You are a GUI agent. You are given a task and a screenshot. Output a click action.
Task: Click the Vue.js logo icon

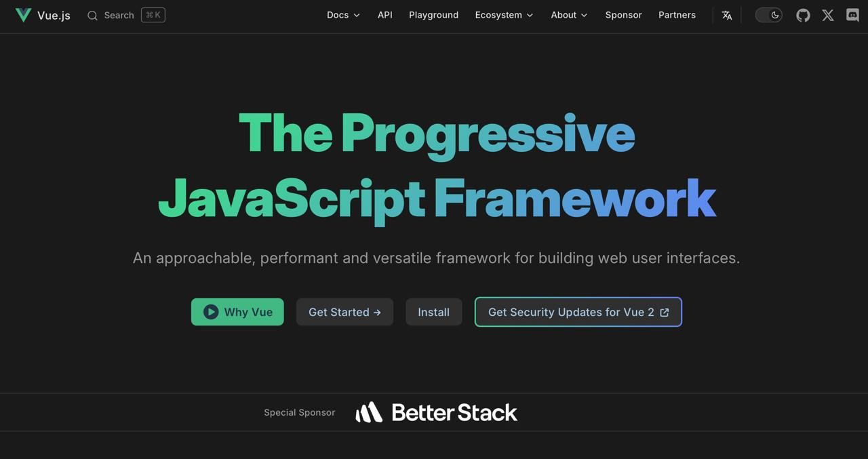click(x=23, y=15)
